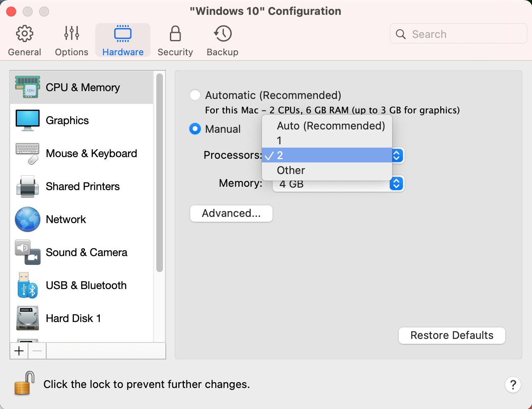Image resolution: width=532 pixels, height=409 pixels.
Task: Open Mouse & Keyboard settings icon
Action: pos(27,153)
